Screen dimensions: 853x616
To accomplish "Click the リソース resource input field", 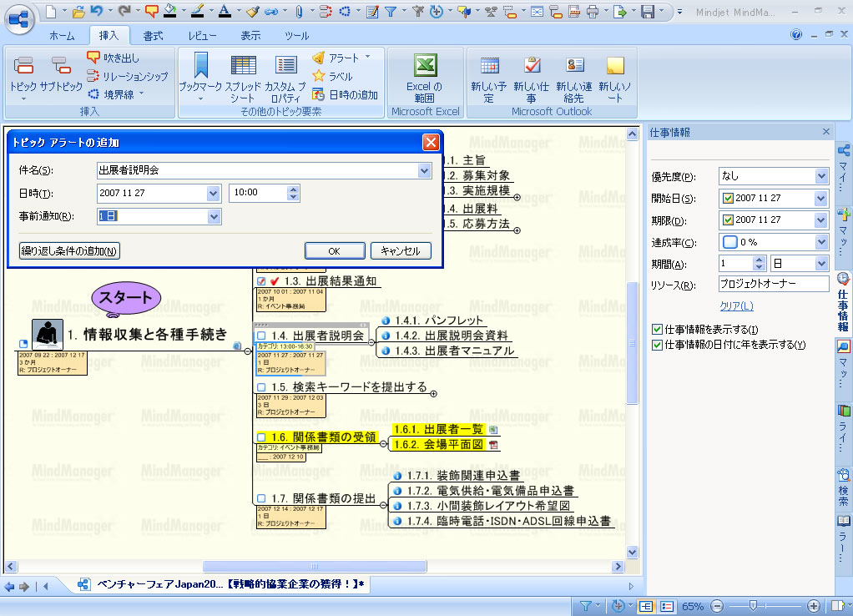I will point(773,285).
